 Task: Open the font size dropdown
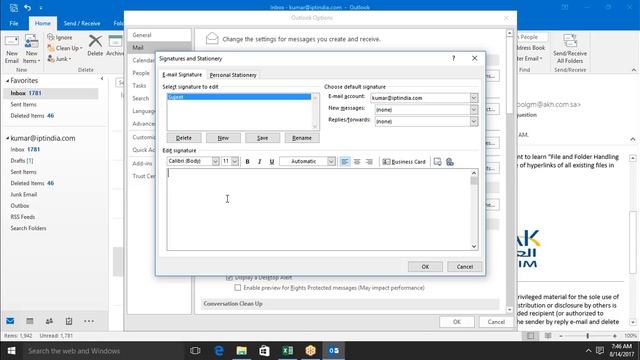pyautogui.click(x=235, y=162)
